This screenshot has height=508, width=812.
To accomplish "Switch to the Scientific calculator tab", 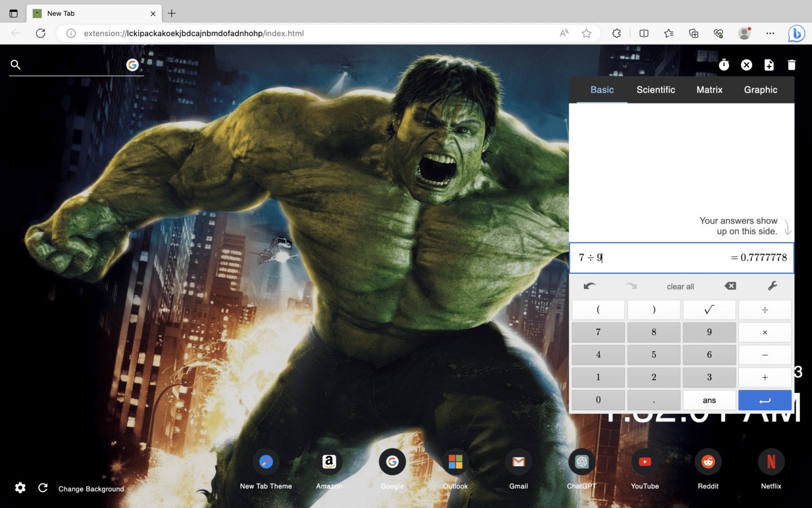I will (655, 90).
